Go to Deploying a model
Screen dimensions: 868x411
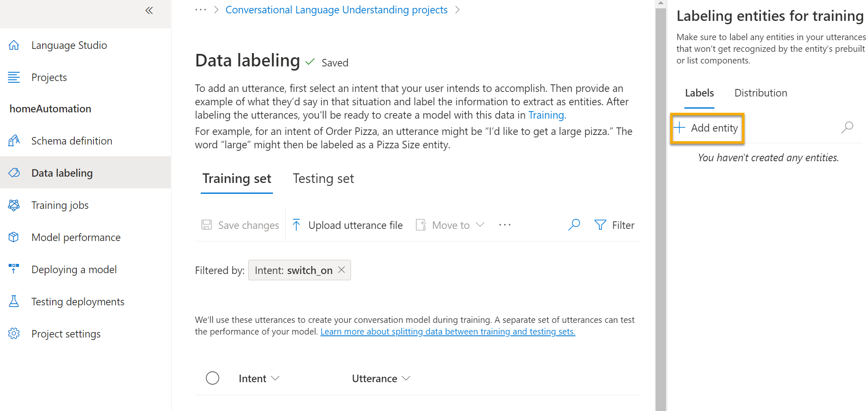pos(74,269)
